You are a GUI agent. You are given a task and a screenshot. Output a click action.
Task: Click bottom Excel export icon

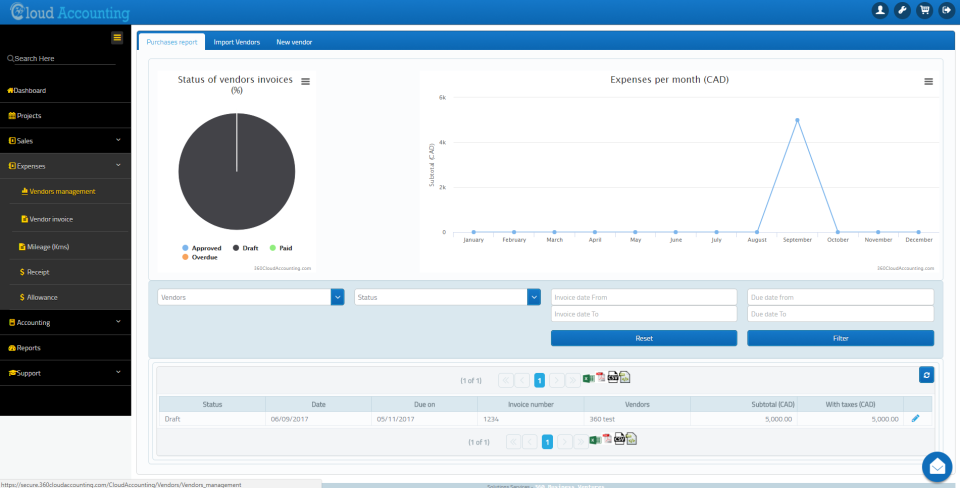pyautogui.click(x=594, y=440)
